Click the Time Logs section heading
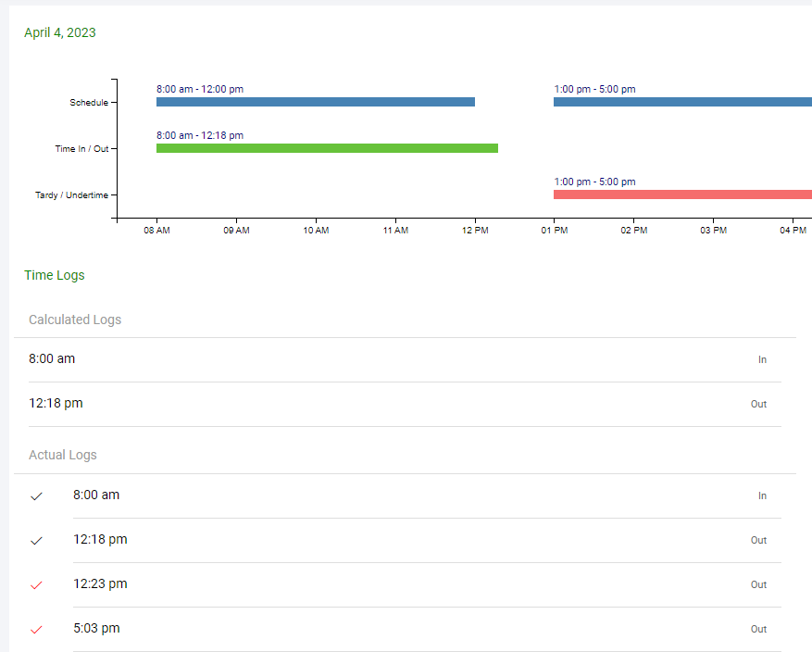812x652 pixels. 55,275
